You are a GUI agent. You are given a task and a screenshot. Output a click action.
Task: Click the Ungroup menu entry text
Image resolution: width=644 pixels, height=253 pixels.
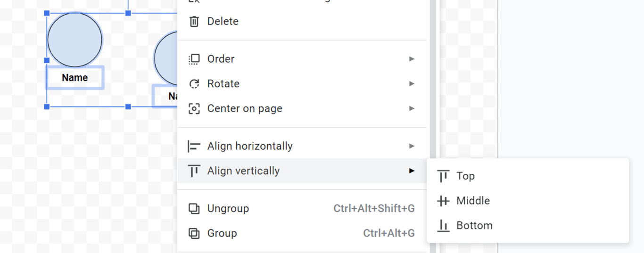228,209
